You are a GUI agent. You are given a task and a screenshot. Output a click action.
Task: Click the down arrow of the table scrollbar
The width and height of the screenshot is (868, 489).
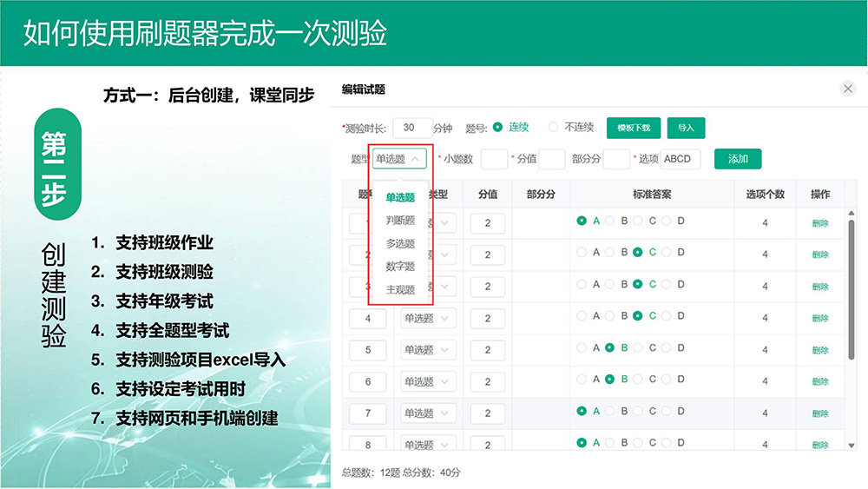(852, 445)
